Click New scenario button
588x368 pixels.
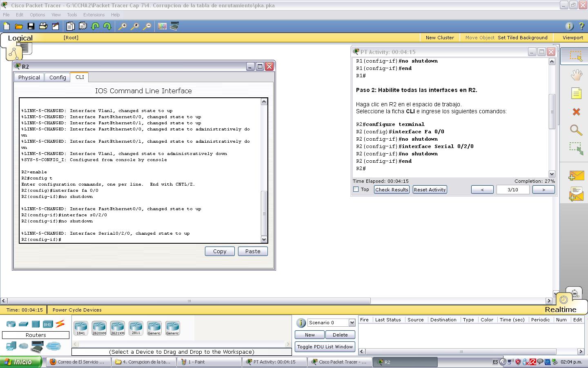(x=310, y=335)
